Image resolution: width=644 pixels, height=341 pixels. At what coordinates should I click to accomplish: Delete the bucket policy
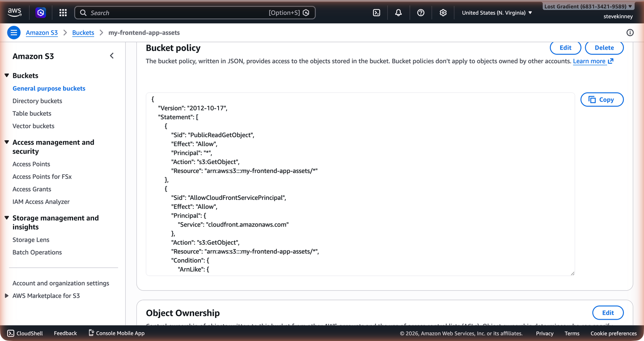pos(604,48)
